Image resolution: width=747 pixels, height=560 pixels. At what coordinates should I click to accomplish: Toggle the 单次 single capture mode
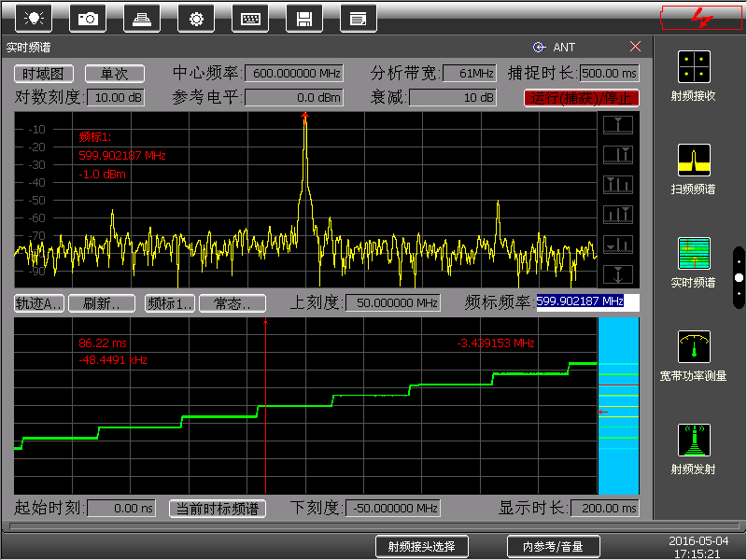point(114,74)
